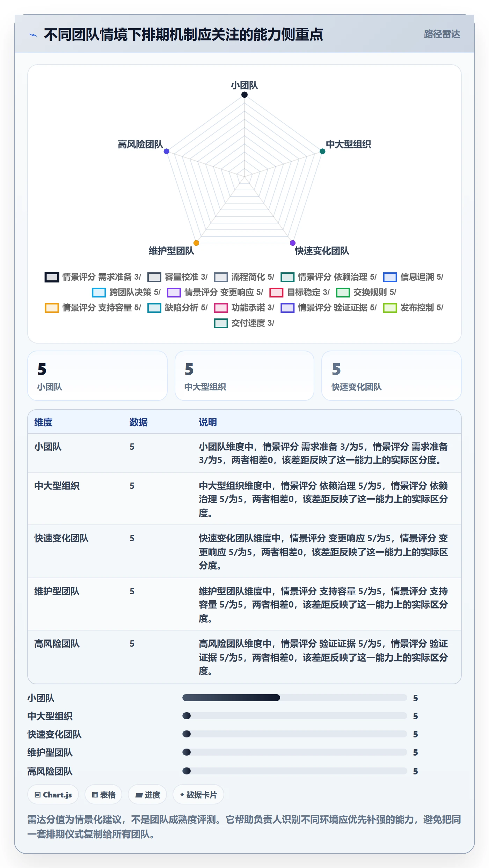The width and height of the screenshot is (489, 868).
Task: Click the 情景评分 变更响应 5/ purple swatch
Action: (x=174, y=292)
